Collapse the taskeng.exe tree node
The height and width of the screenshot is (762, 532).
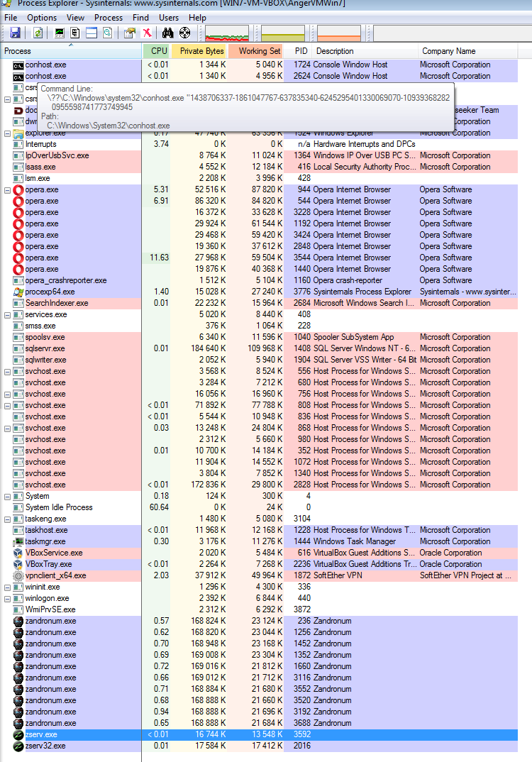pyautogui.click(x=8, y=519)
